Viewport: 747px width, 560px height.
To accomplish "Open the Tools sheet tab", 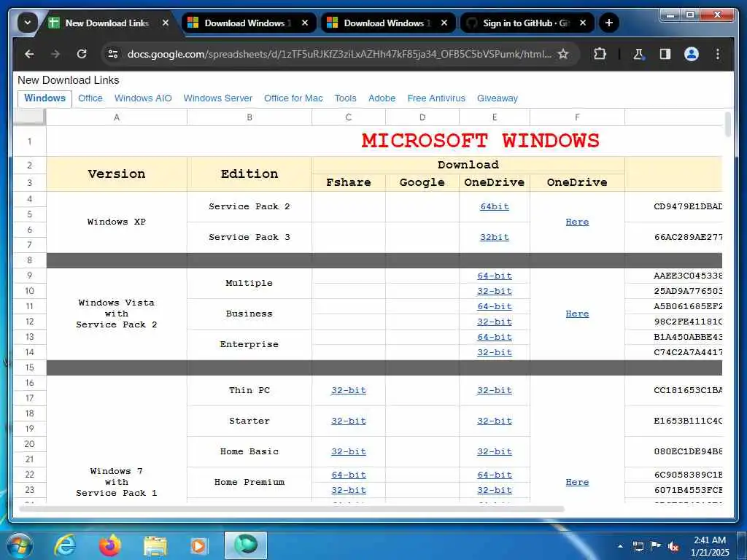I will (345, 98).
